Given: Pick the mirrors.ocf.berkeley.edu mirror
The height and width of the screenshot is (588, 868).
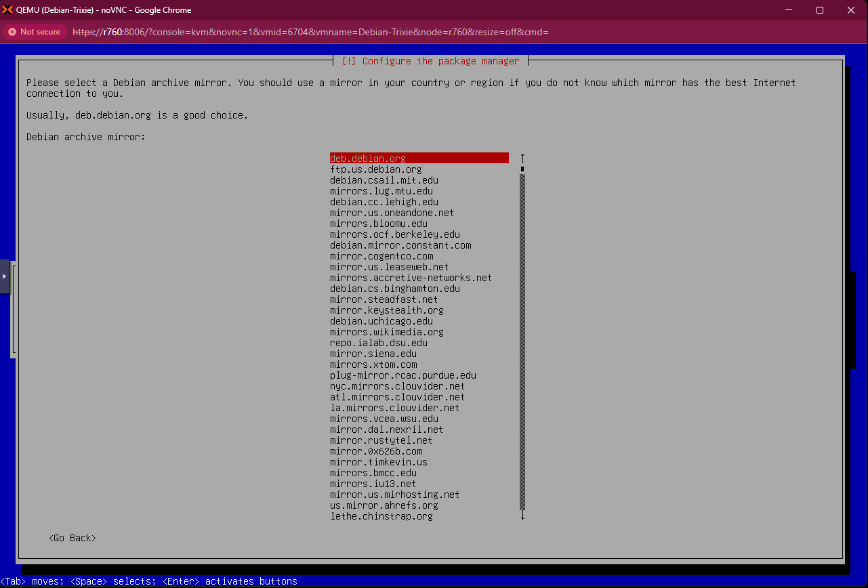Looking at the screenshot, I should tap(395, 234).
